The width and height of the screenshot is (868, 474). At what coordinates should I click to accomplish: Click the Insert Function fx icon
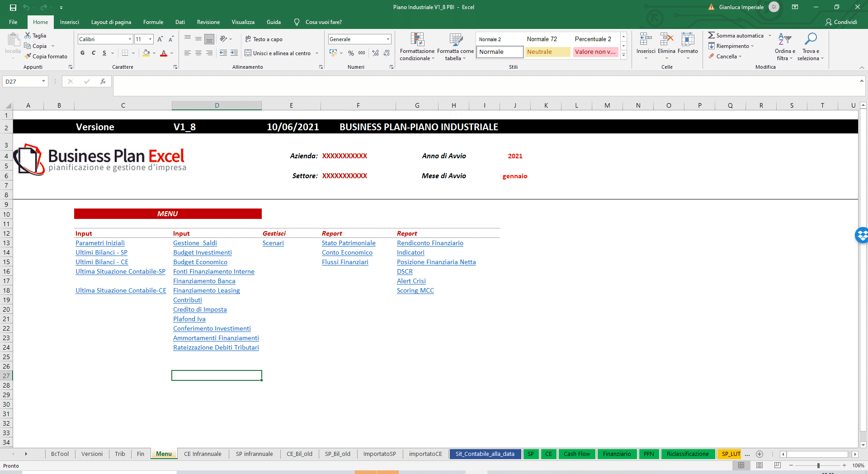[103, 81]
